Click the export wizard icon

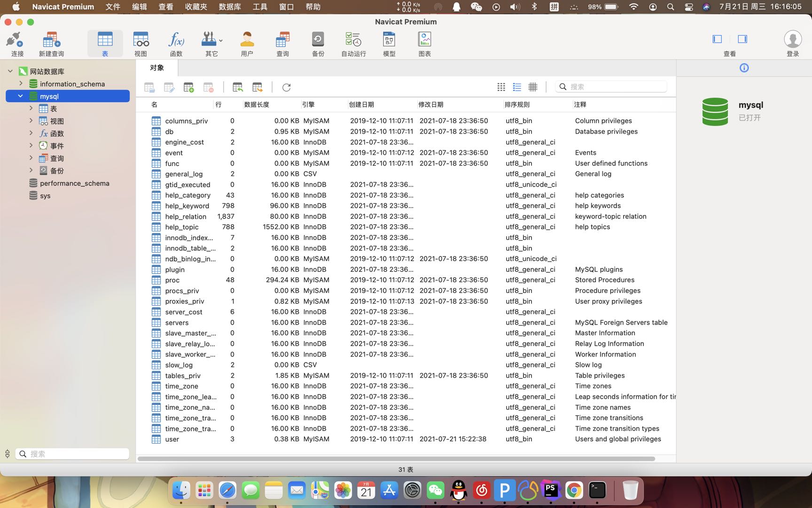258,87
